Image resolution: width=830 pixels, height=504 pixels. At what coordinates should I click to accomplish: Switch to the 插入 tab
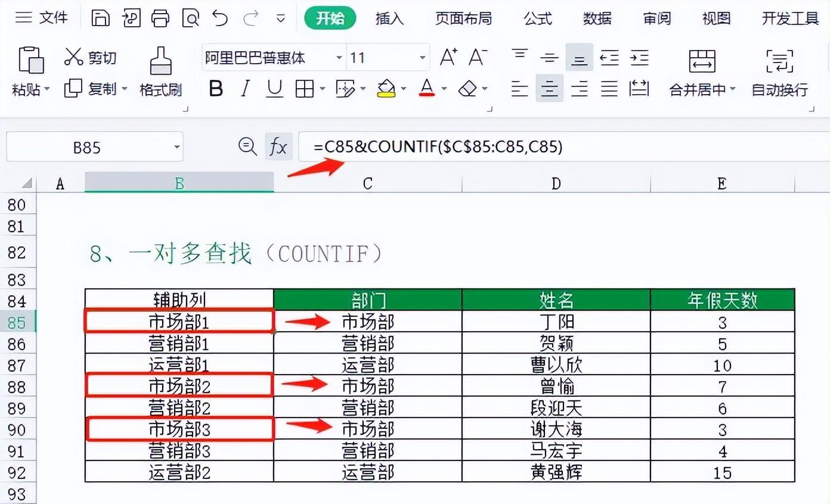[389, 18]
